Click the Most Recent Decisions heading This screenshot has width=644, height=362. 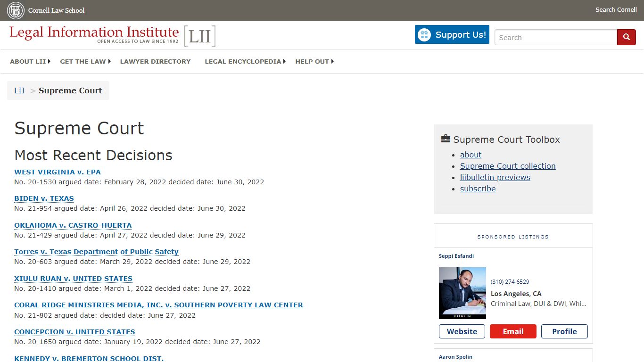click(93, 155)
